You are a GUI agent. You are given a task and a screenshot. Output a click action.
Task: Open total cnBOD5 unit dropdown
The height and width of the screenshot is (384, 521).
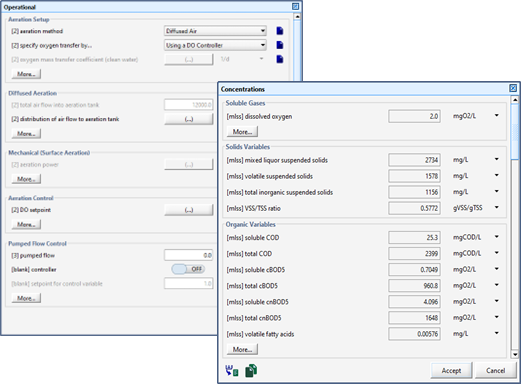point(496,317)
